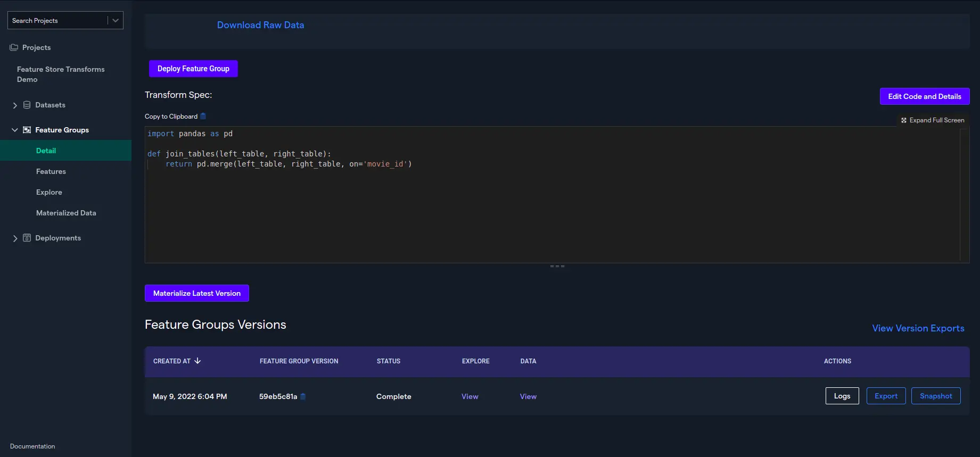980x457 pixels.
Task: Open Feature Store Transforms Demo project
Action: pyautogui.click(x=61, y=74)
